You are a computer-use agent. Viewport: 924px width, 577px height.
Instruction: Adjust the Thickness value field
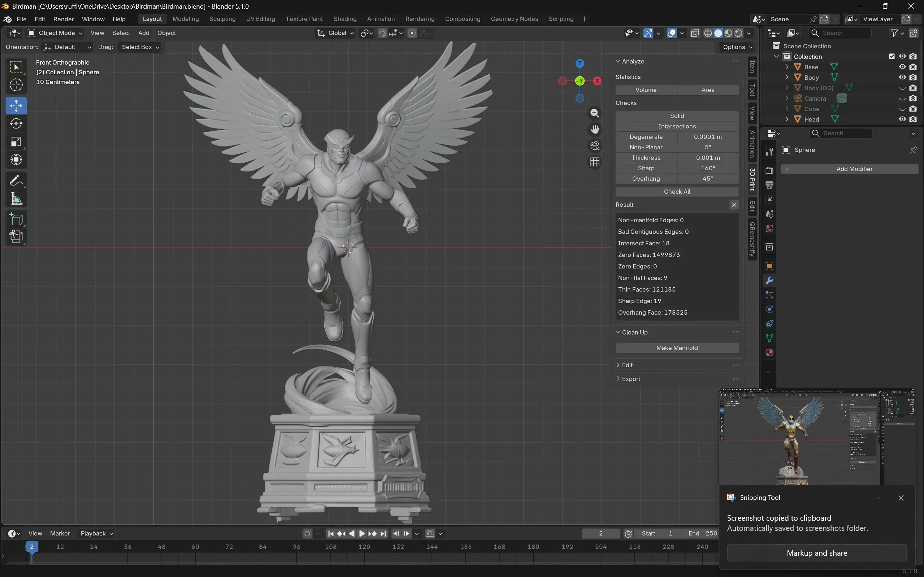point(708,158)
